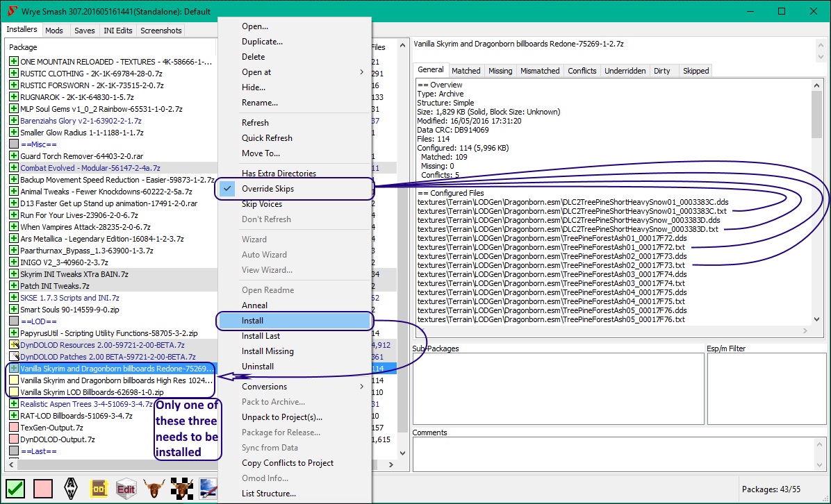831x504 pixels.
Task: Switch to the Saves tab
Action: [x=84, y=30]
